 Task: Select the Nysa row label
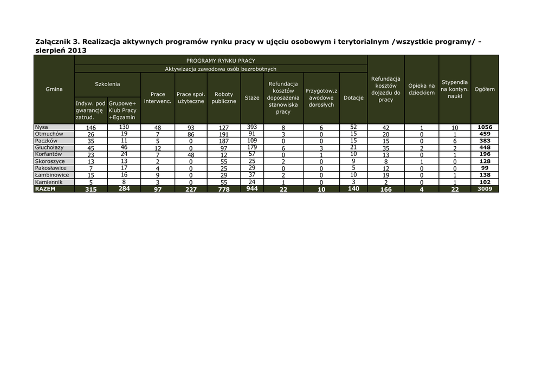[42, 127]
